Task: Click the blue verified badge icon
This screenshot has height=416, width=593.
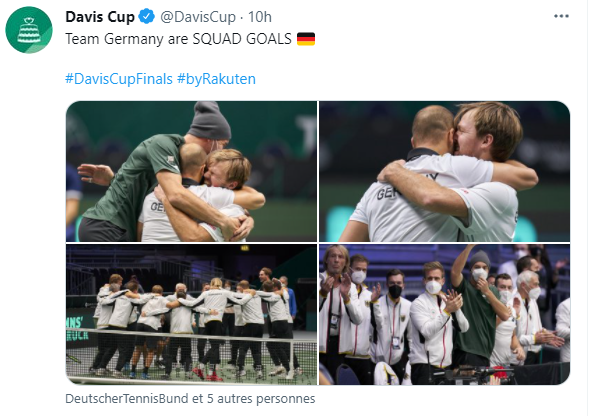Action: tap(147, 17)
